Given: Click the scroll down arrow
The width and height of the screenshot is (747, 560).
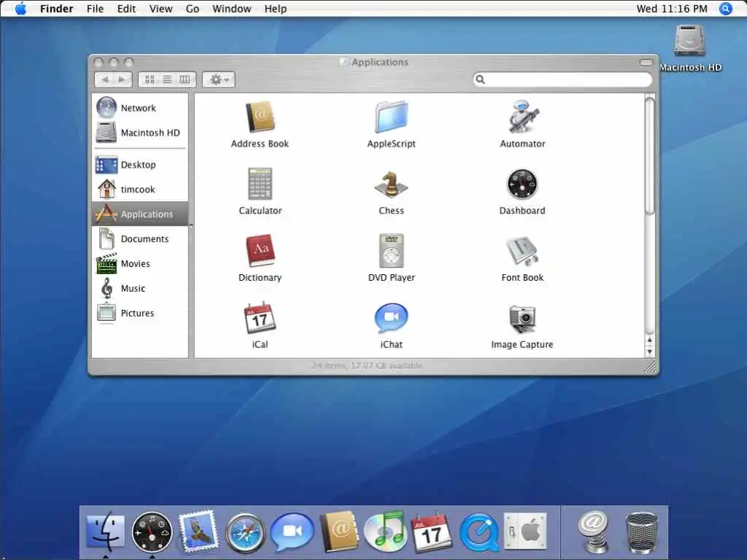Looking at the screenshot, I should tap(649, 352).
